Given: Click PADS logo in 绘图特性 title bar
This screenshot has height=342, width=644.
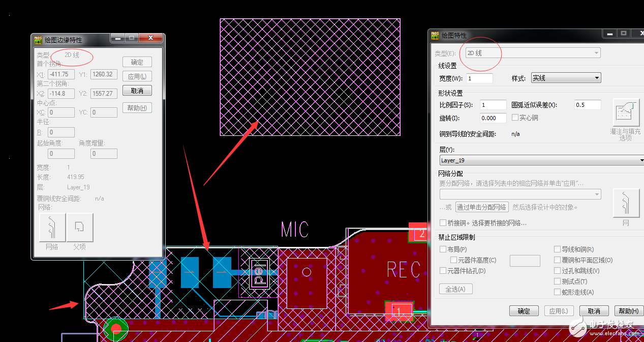Looking at the screenshot, I should click(435, 35).
